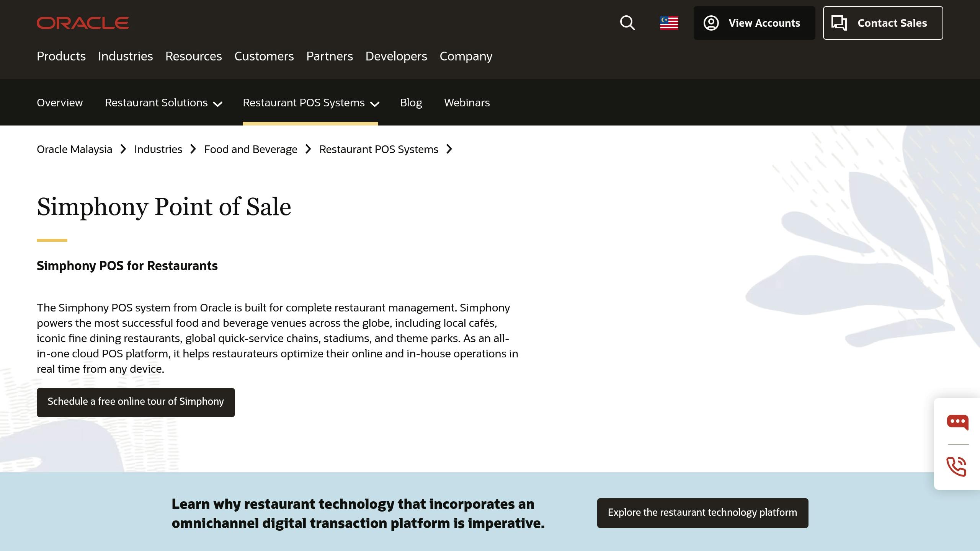
Task: Open the Products menu
Action: [x=61, y=56]
